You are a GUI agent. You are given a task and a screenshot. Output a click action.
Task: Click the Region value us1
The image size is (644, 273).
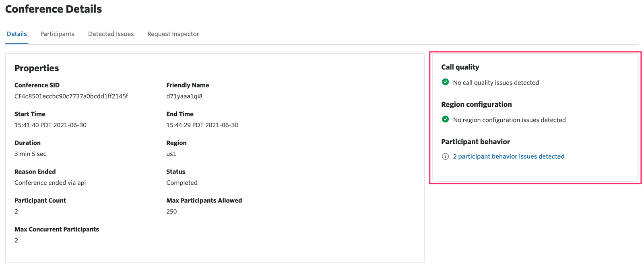171,154
